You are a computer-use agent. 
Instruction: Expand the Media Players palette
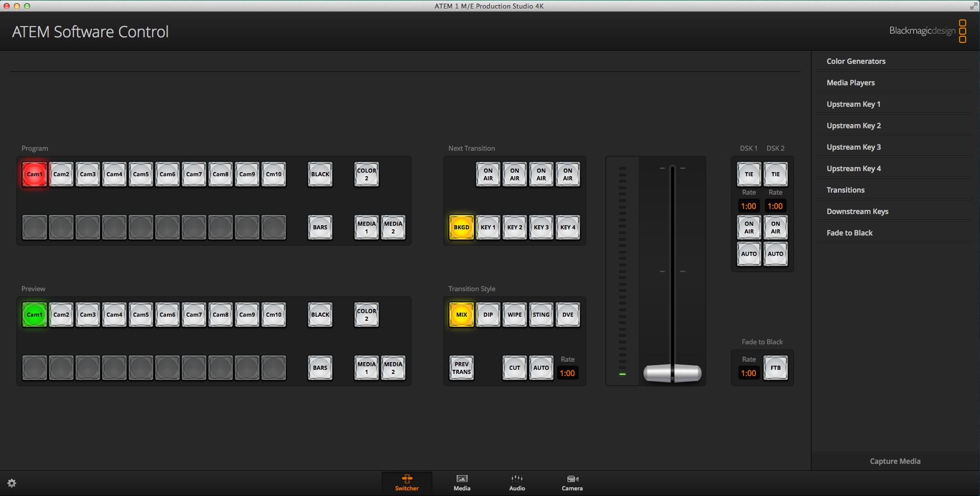point(895,83)
